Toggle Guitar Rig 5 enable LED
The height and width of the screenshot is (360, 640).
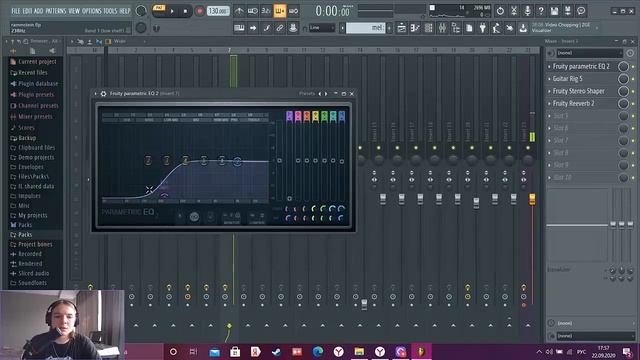(633, 79)
